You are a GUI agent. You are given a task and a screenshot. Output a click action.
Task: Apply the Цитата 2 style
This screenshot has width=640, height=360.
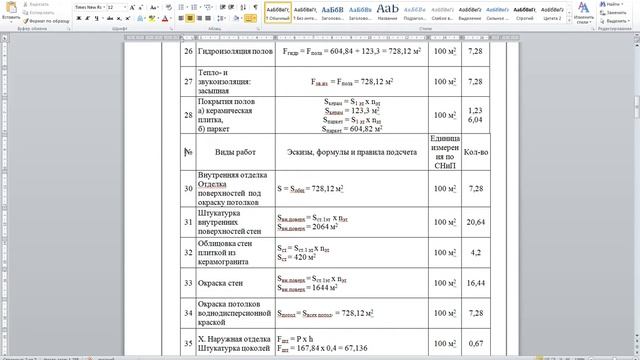[552, 12]
